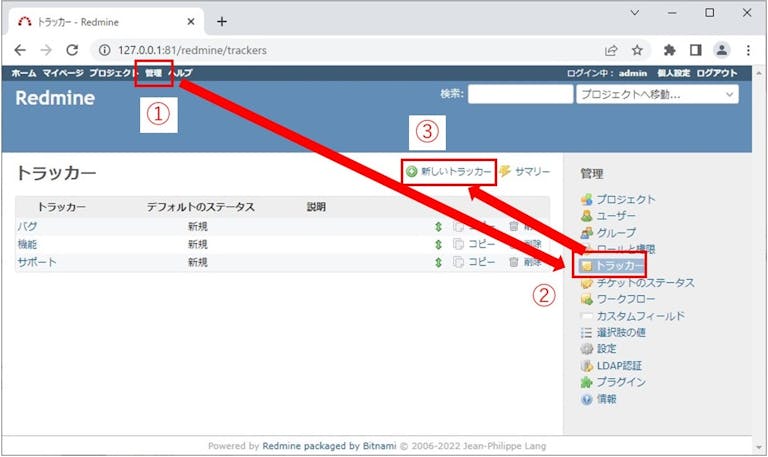This screenshot has width=768, height=457.
Task: Delete the 機能 tracker
Action: pyautogui.click(x=525, y=244)
